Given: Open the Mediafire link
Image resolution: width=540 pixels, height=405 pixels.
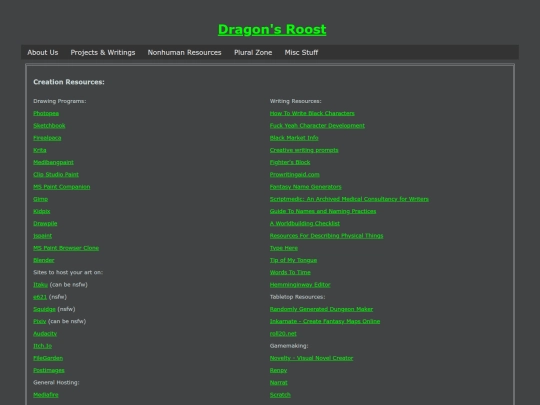Looking at the screenshot, I should coord(46,395).
